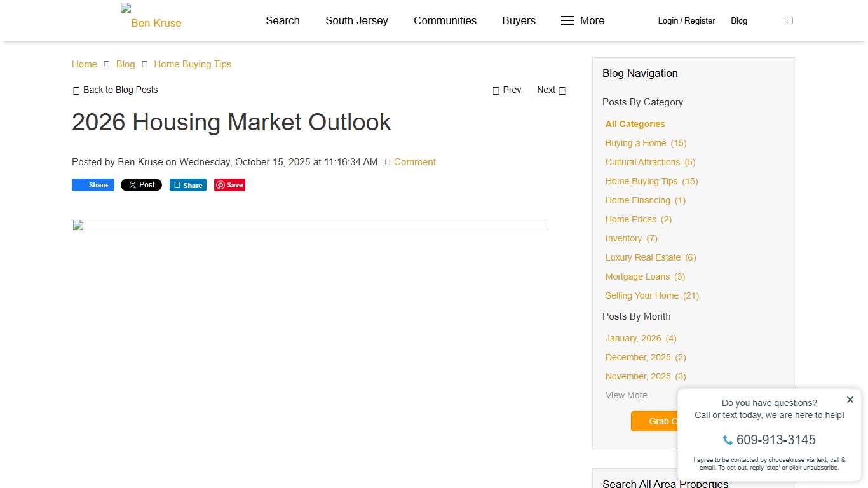Open the Buying a Home category
This screenshot has width=868, height=488.
click(x=635, y=143)
